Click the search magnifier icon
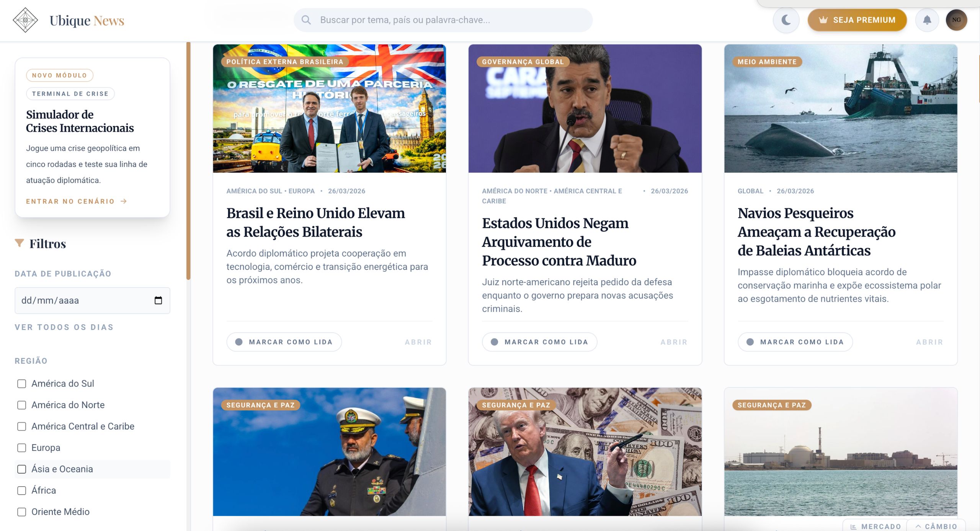Image resolution: width=980 pixels, height=531 pixels. point(306,20)
